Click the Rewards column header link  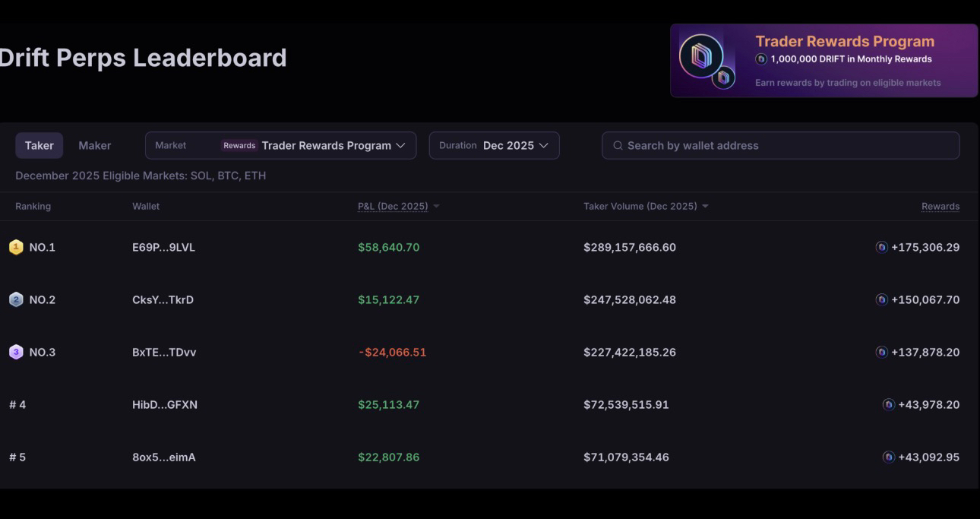[940, 206]
